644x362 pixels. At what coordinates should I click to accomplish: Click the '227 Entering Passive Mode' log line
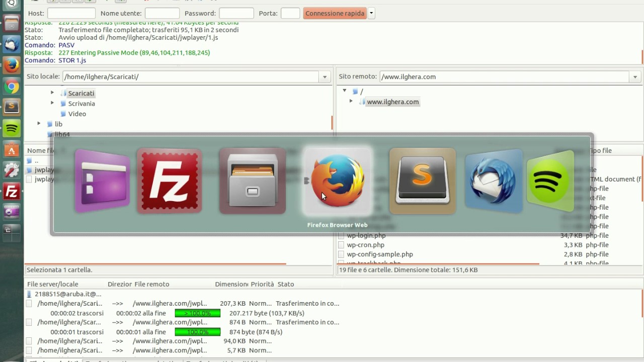click(117, 53)
